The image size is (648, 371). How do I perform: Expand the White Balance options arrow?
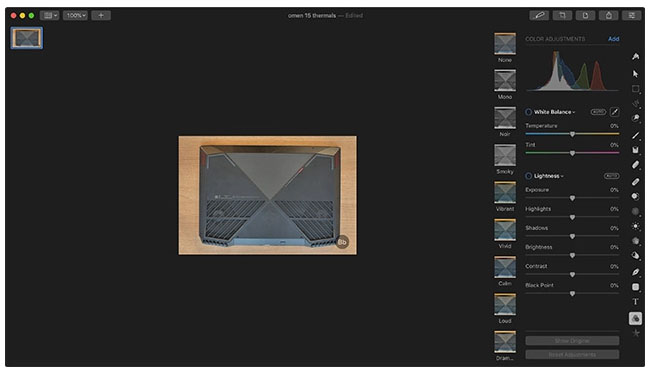pos(574,112)
